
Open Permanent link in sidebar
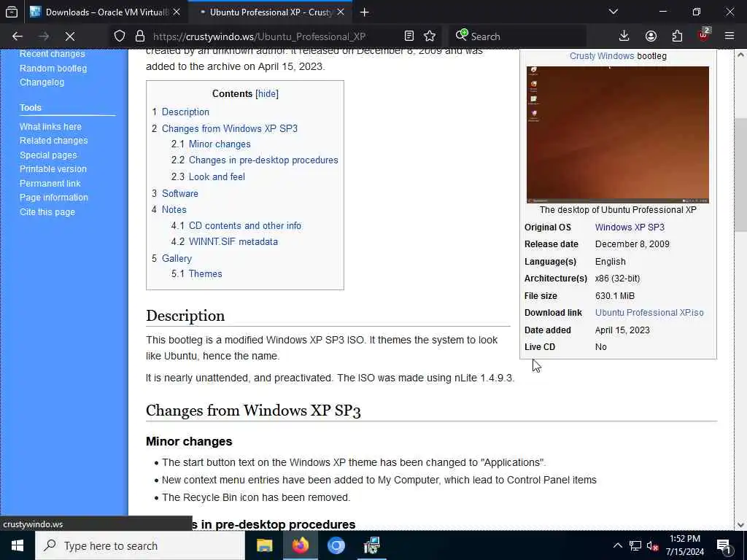tap(50, 183)
